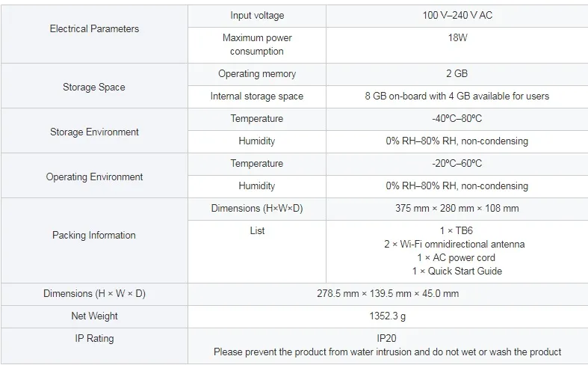Select the -20ºC–60ºC temperature value
The height and width of the screenshot is (365, 588).
click(x=457, y=164)
